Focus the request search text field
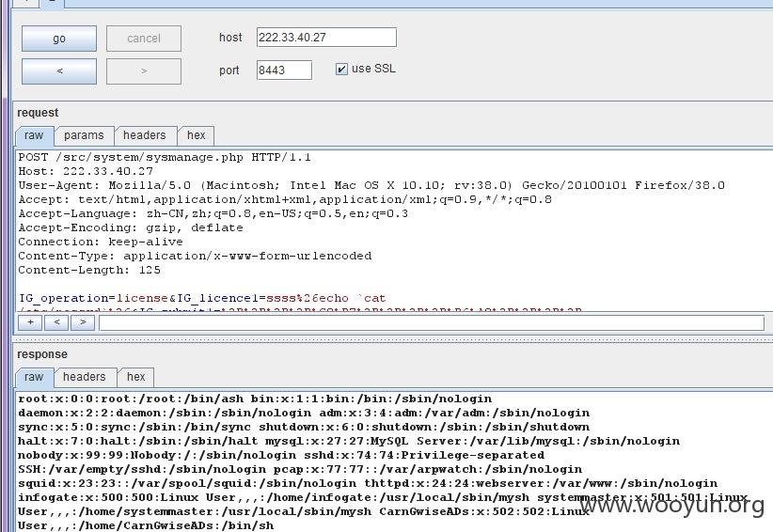This screenshot has height=532, width=773. pyautogui.click(x=432, y=322)
